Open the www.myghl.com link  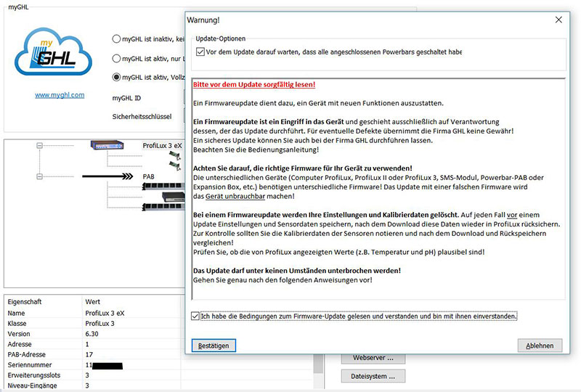[60, 95]
